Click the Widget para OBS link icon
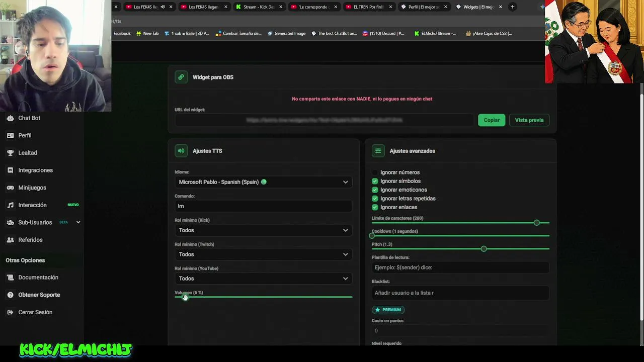The width and height of the screenshot is (644, 362). [x=181, y=77]
